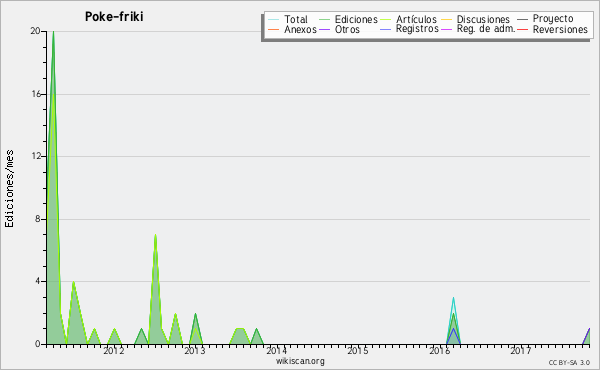Click the 12 y-axis value
This screenshot has width=600, height=370.
tap(36, 156)
